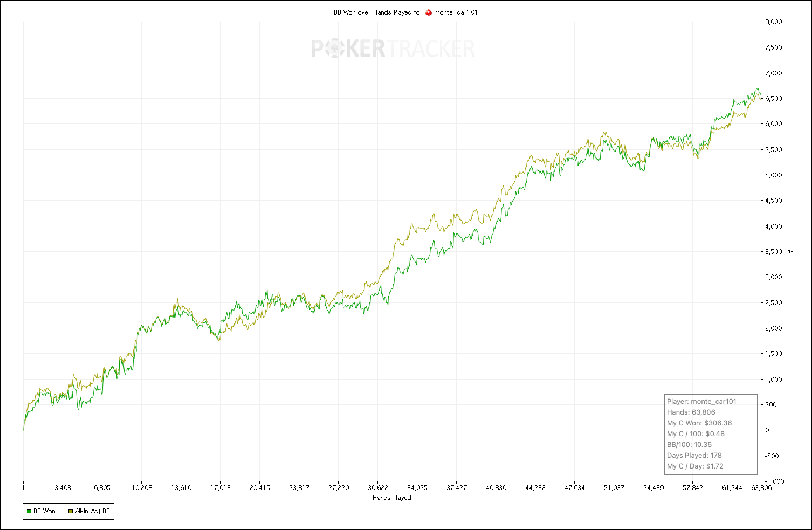Screen dimensions: 812x530
Task: Click the 17,013 x-axis tick label
Action: coord(220,488)
